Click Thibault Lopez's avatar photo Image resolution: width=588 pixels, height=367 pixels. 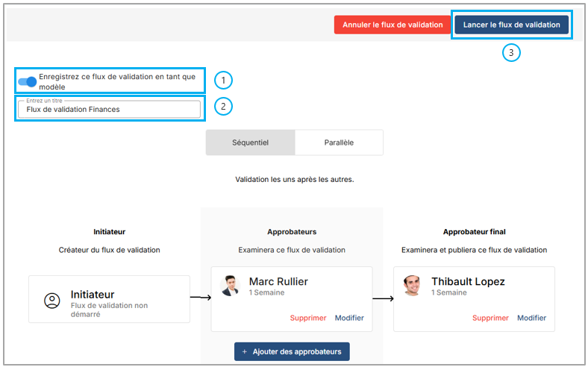pos(413,286)
